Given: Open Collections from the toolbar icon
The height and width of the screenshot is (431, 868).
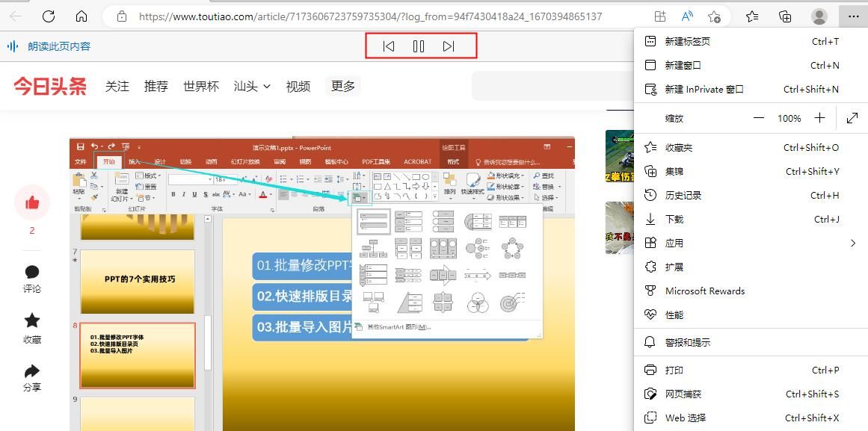Looking at the screenshot, I should (785, 16).
